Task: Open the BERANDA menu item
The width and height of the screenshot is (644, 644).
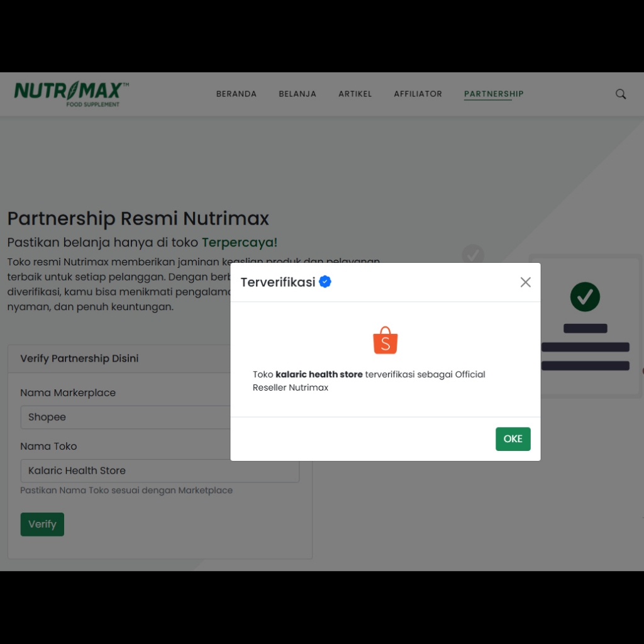Action: point(236,94)
